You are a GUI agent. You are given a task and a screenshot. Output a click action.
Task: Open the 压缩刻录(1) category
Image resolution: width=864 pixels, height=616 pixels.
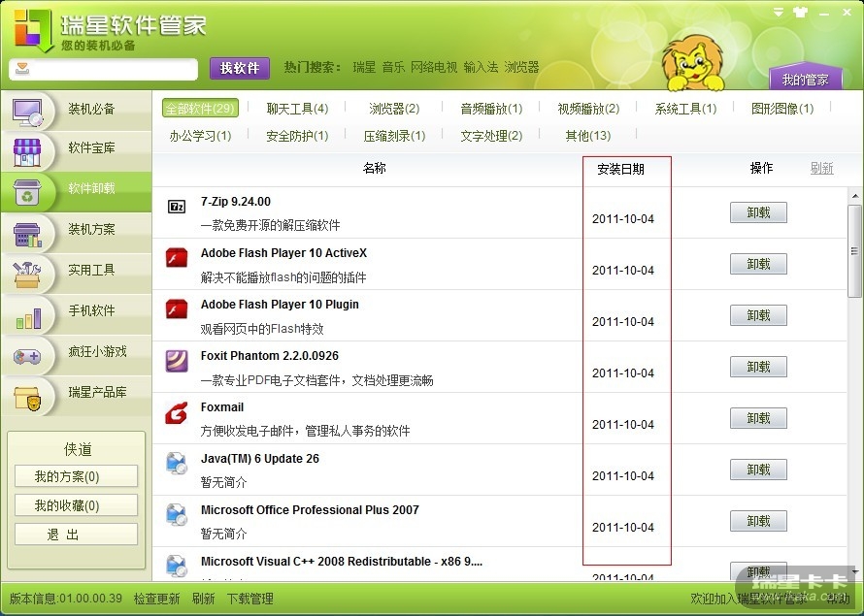click(394, 136)
